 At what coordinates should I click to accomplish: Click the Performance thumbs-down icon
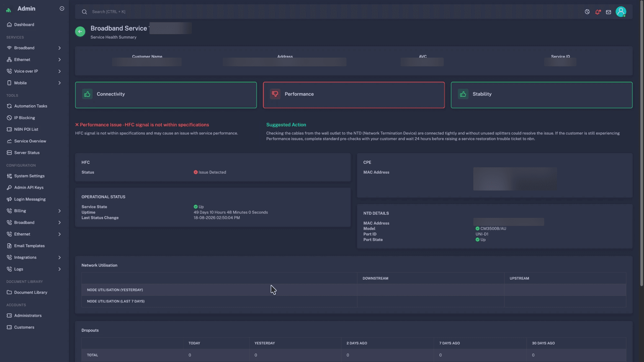(275, 94)
